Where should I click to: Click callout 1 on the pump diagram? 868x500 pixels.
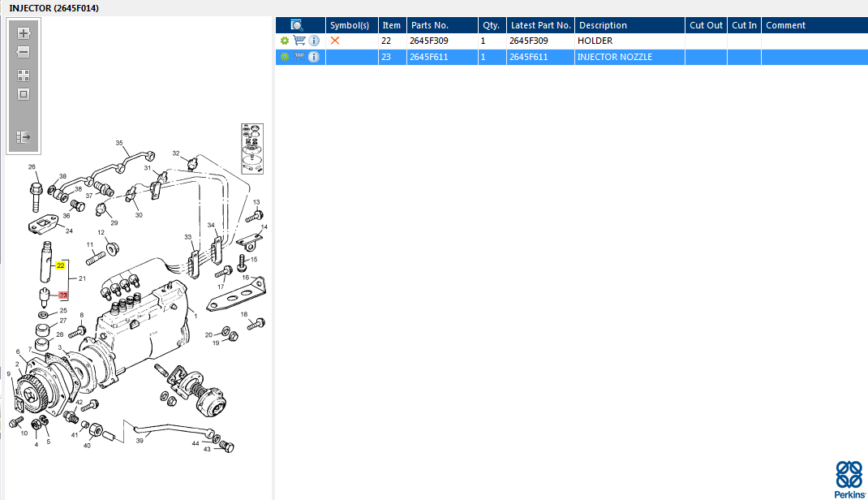click(196, 317)
